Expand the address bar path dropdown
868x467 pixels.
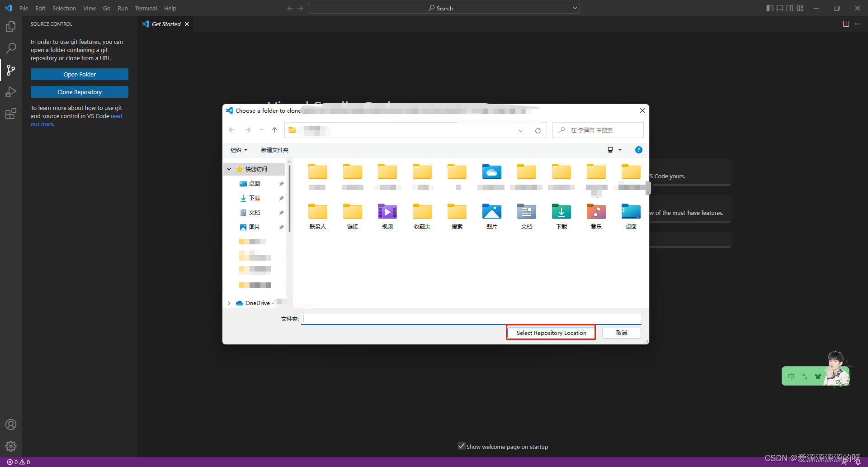pos(521,130)
